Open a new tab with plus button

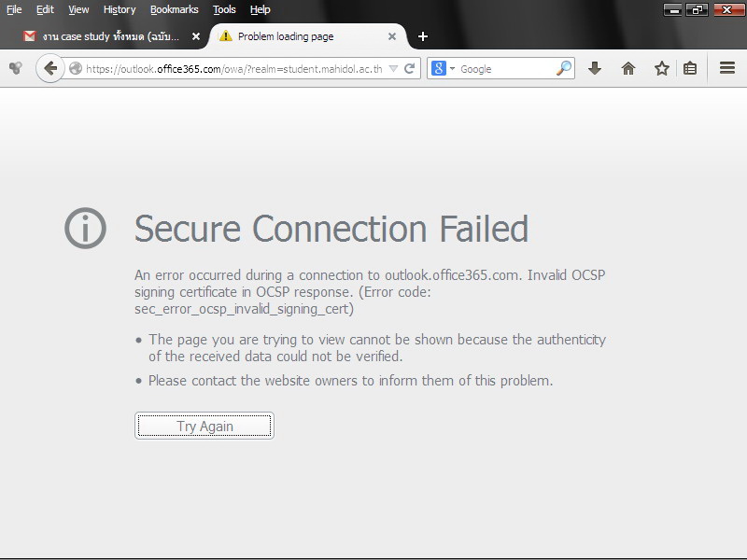tap(423, 36)
